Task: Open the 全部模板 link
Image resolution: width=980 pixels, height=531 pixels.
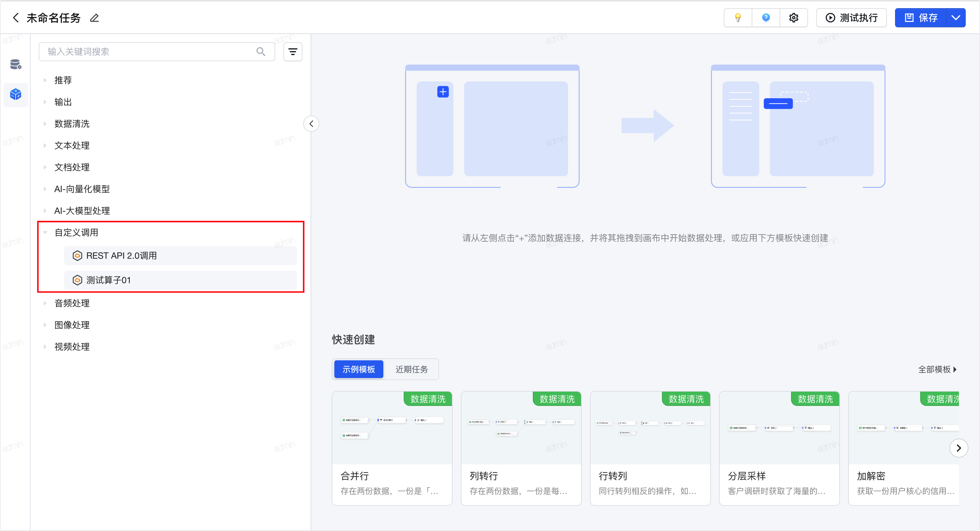Action: coord(937,369)
